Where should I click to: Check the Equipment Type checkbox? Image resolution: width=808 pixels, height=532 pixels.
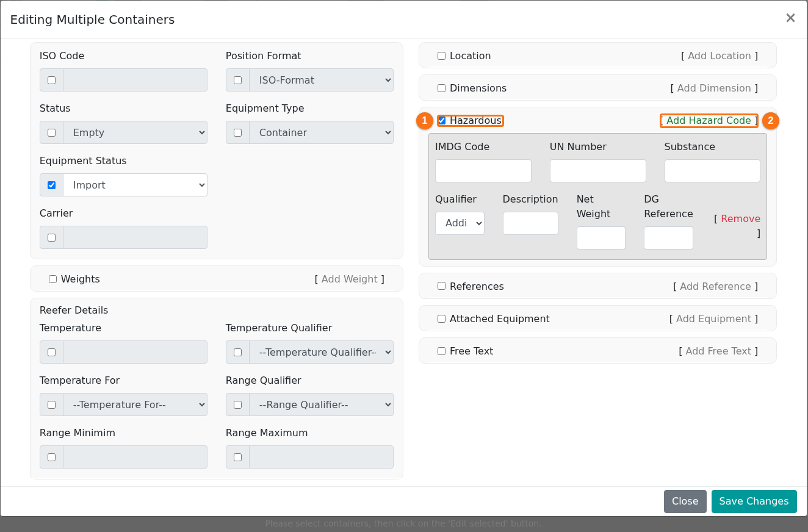[237, 132]
